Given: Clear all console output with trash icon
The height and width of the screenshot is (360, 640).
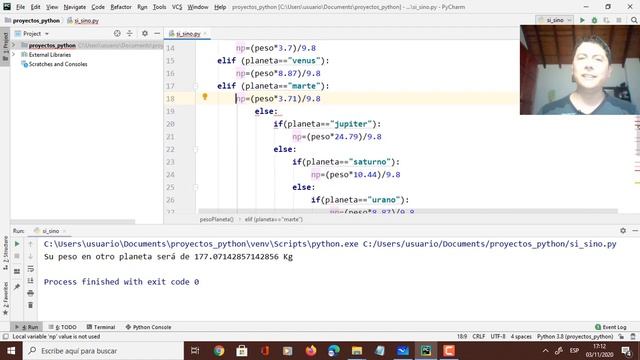Looking at the screenshot, I should (31, 305).
